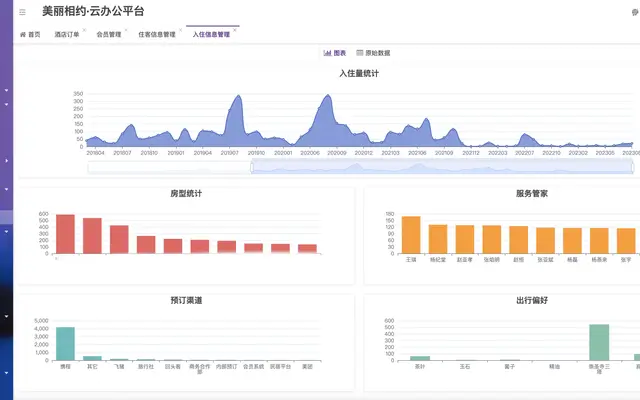Viewport: 640px width, 400px height.
Task: Click the 美团 label in 预订渠道 chart
Action: coord(307,367)
